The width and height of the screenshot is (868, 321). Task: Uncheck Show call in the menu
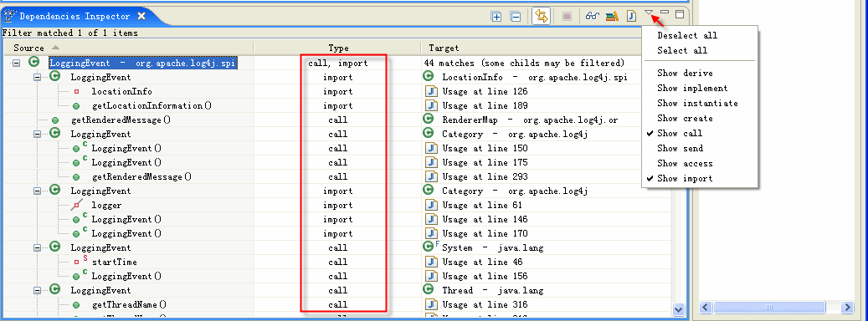coord(679,133)
